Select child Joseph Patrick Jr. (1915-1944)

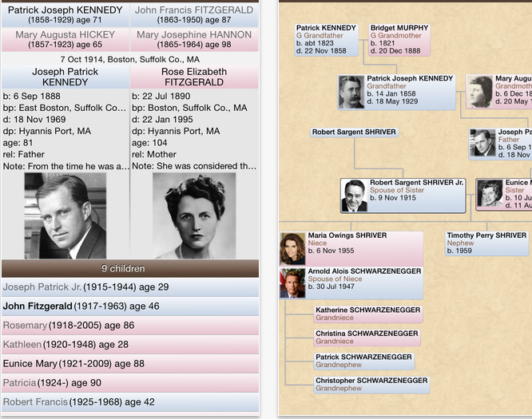click(x=130, y=287)
